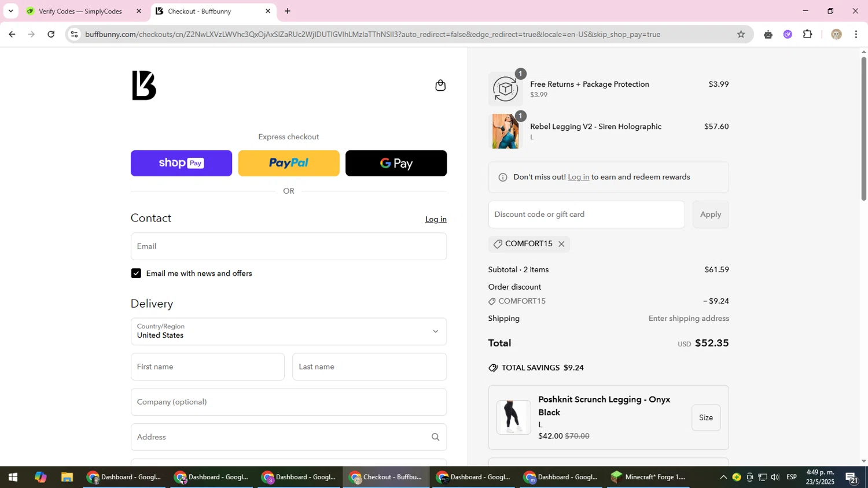This screenshot has width=868, height=488.
Task: Reload the checkout page
Action: click(x=52, y=34)
